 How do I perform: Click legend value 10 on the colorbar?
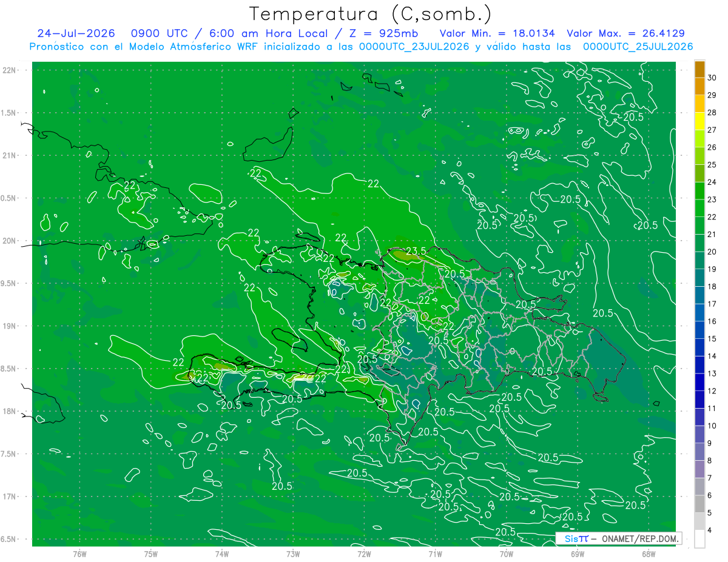point(712,426)
